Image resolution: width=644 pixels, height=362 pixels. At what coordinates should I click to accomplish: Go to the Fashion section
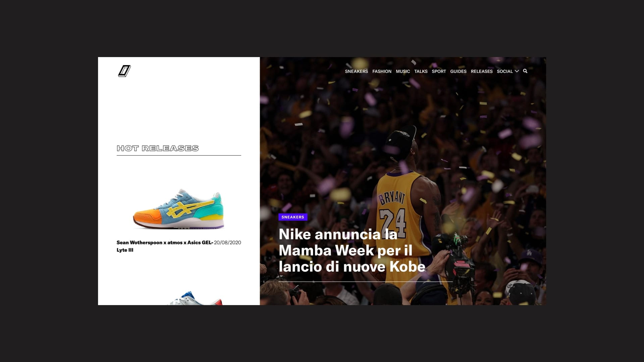click(382, 71)
